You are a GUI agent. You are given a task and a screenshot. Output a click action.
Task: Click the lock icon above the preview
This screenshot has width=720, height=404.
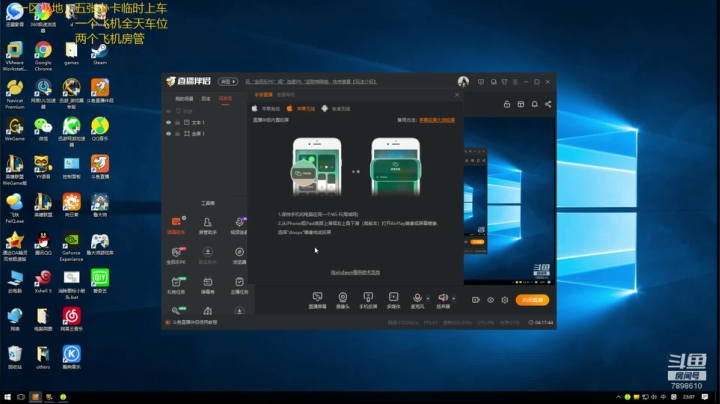507,104
